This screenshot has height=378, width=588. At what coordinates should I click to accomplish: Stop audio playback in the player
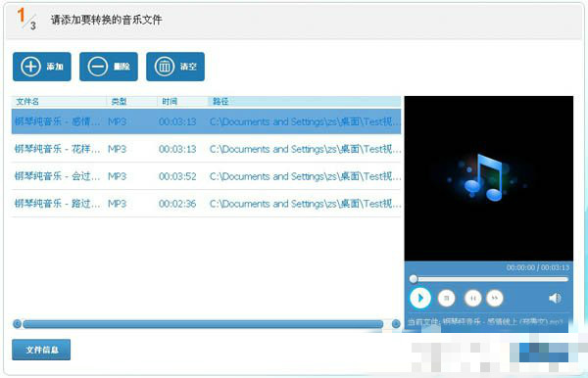(x=446, y=299)
